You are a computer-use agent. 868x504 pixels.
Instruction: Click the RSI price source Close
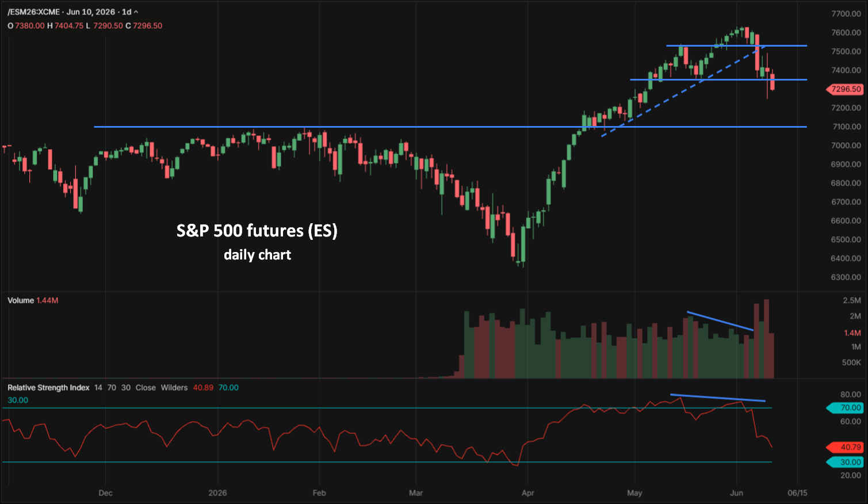tap(146, 388)
